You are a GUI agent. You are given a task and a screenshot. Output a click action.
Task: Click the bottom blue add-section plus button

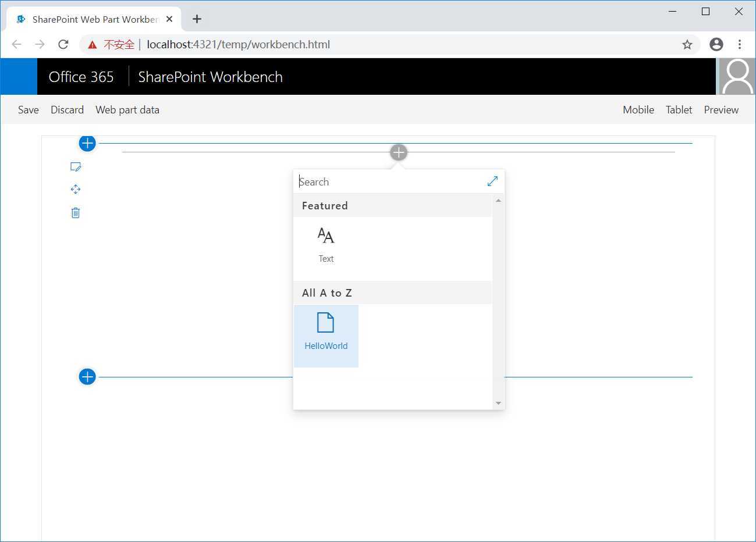[87, 377]
